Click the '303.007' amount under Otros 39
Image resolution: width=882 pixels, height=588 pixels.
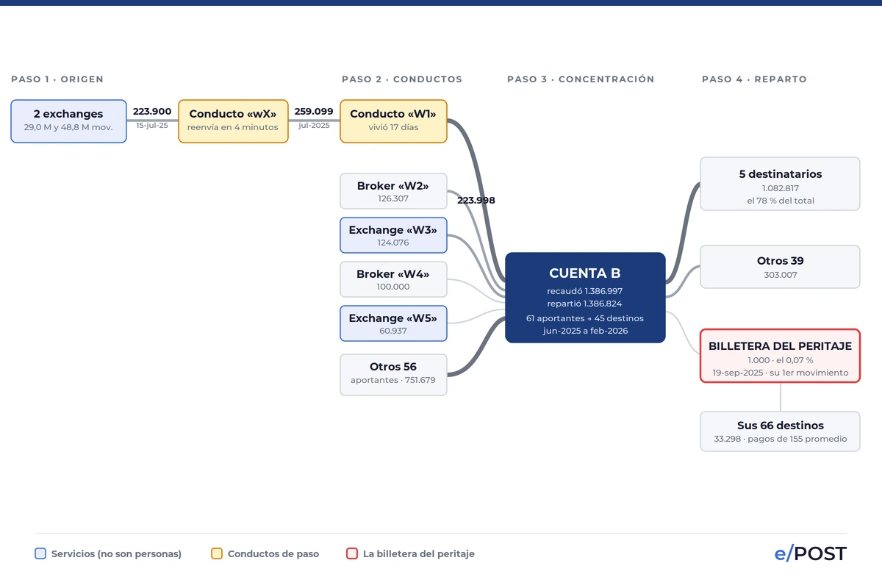[780, 275]
